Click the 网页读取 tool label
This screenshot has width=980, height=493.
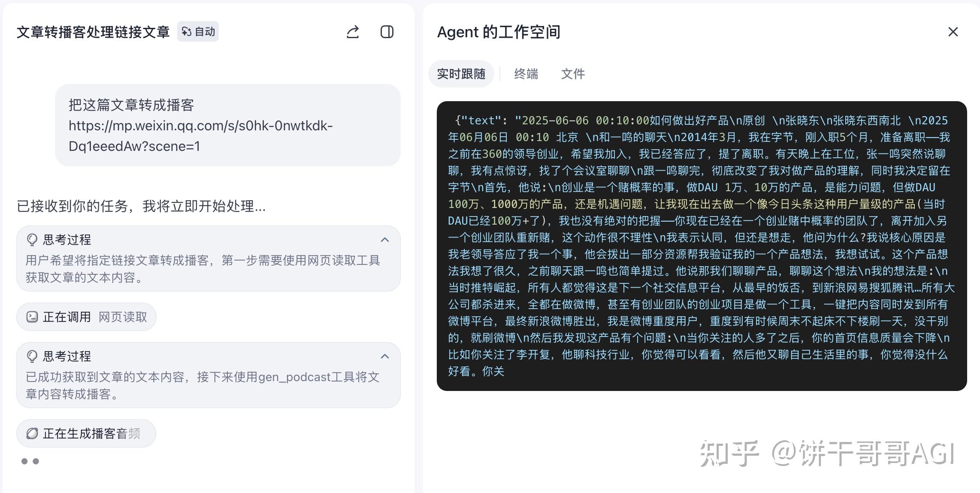[123, 317]
